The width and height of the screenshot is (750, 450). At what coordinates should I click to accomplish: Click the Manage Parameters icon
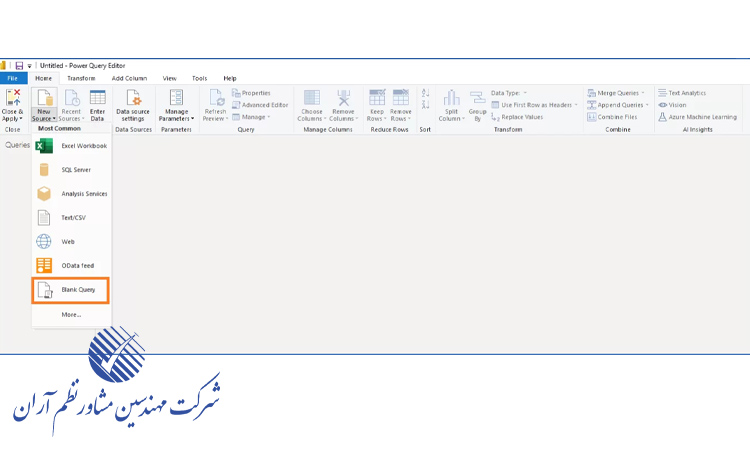point(176,97)
